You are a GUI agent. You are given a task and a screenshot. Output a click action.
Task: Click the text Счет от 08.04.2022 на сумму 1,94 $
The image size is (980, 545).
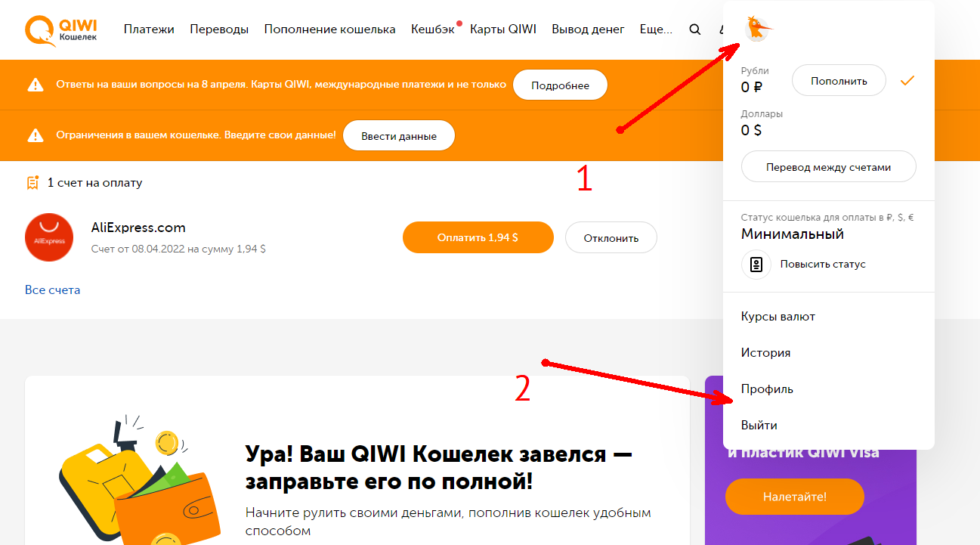click(x=178, y=249)
